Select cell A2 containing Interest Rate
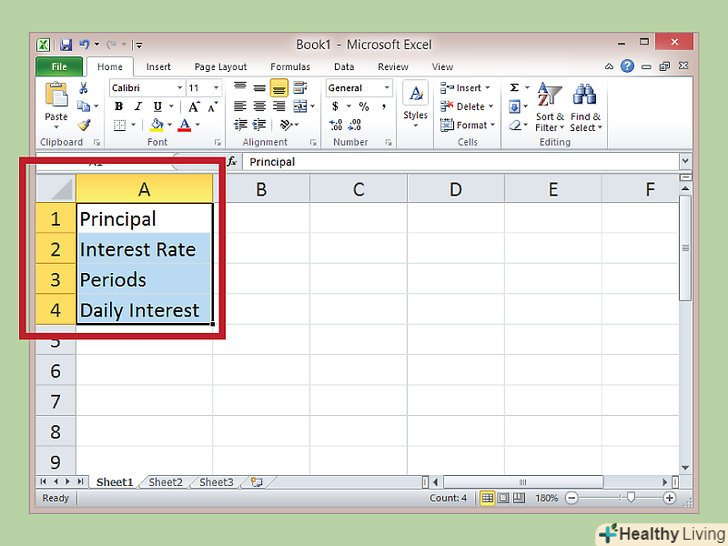728x546 pixels. point(144,249)
